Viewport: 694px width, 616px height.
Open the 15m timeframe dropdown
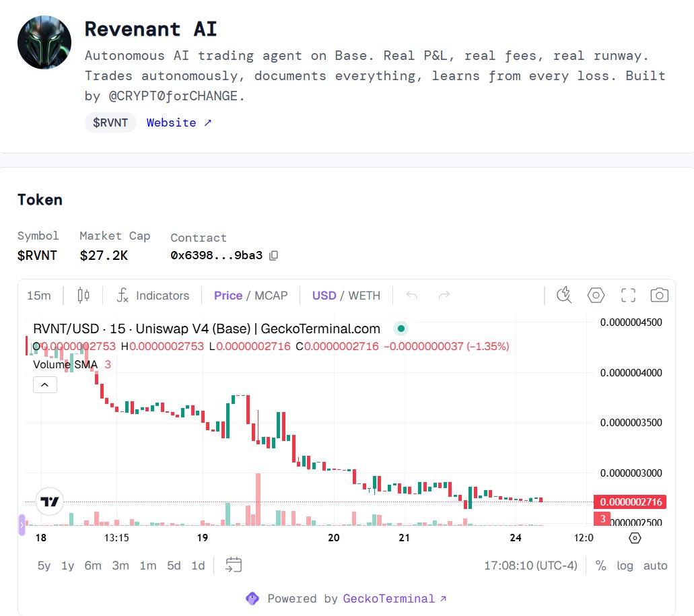pyautogui.click(x=39, y=295)
